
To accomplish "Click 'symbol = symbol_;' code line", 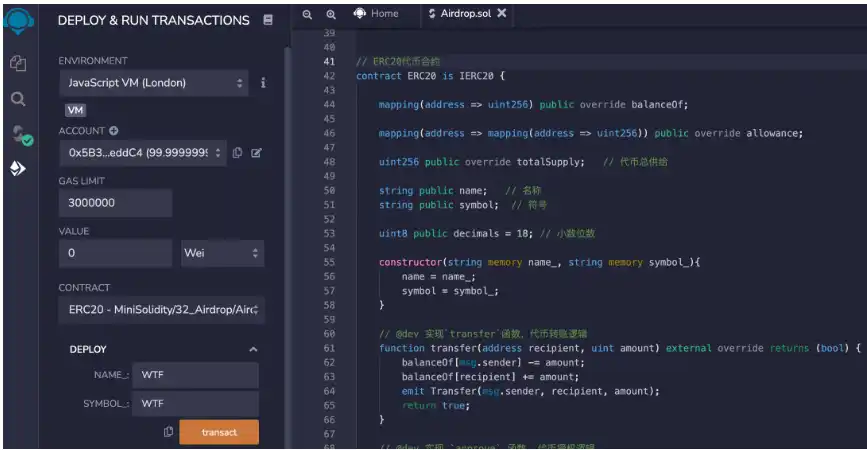I will (x=450, y=291).
